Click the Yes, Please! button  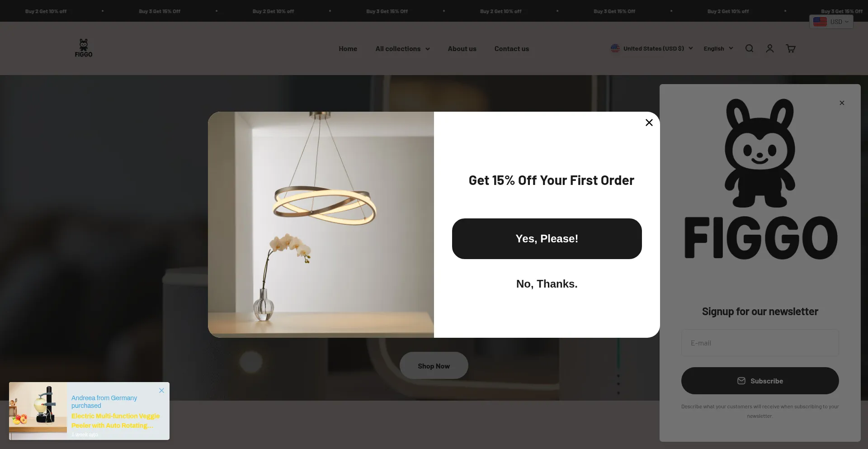(547, 239)
